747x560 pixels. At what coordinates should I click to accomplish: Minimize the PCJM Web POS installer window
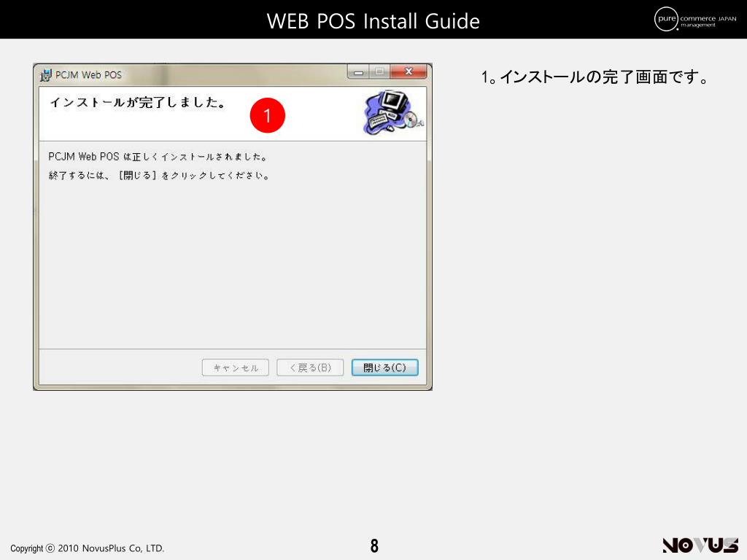pyautogui.click(x=358, y=71)
